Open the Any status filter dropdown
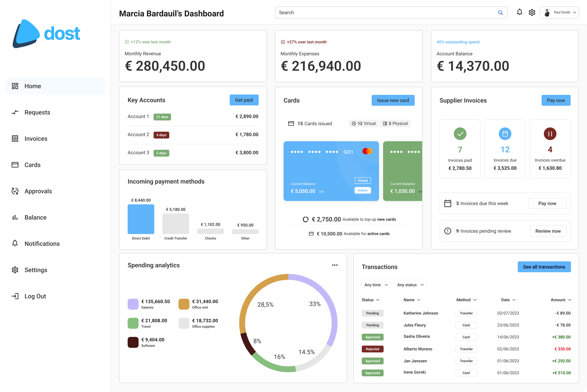Image resolution: width=587 pixels, height=392 pixels. [x=410, y=285]
